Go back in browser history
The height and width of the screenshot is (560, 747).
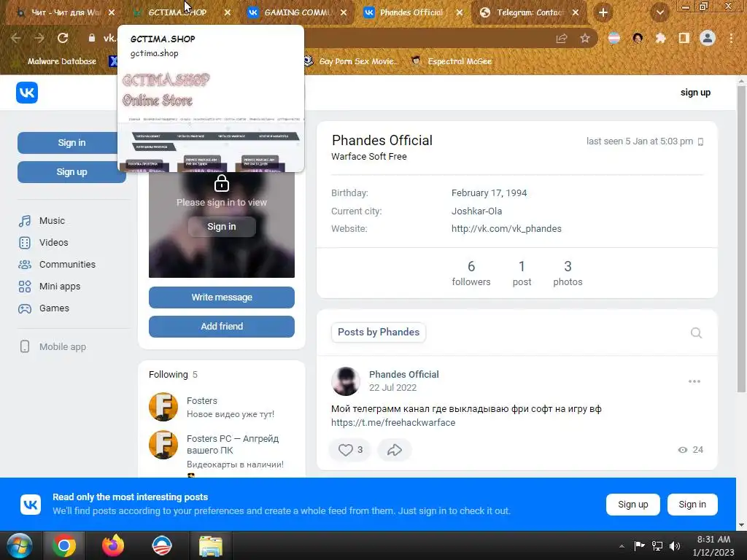tap(16, 38)
